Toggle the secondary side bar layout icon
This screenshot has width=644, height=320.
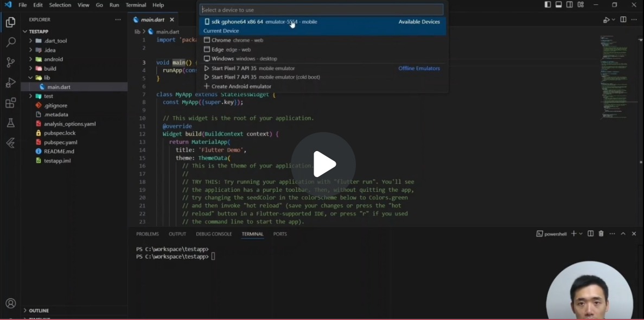(570, 4)
